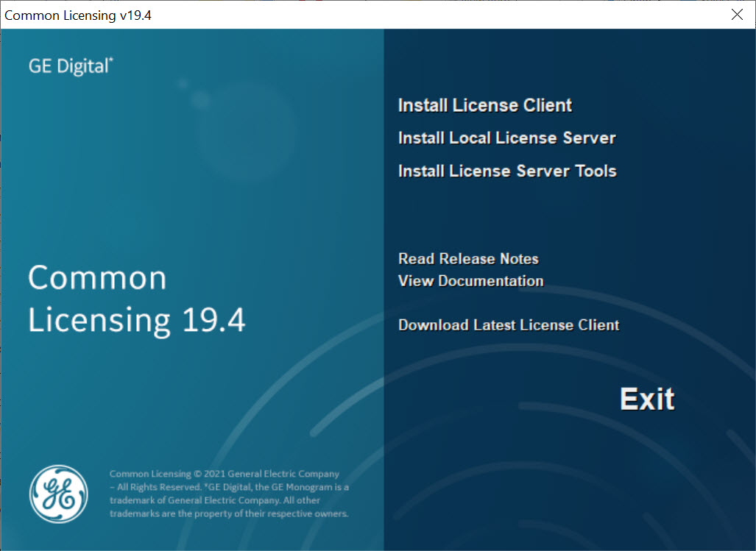Click the GE monogram logo
756x551 pixels.
point(58,494)
